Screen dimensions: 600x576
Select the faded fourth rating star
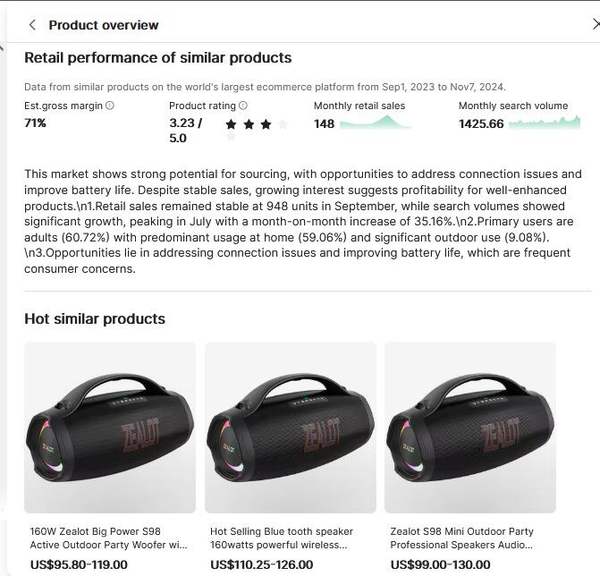[x=283, y=124]
